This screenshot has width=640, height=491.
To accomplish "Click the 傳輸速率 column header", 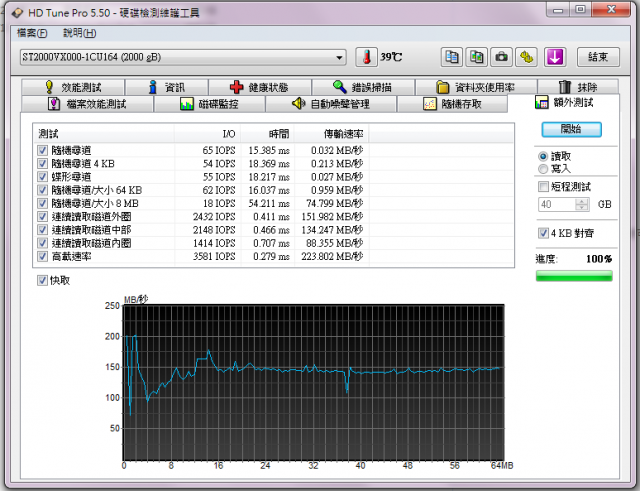I will [x=331, y=133].
